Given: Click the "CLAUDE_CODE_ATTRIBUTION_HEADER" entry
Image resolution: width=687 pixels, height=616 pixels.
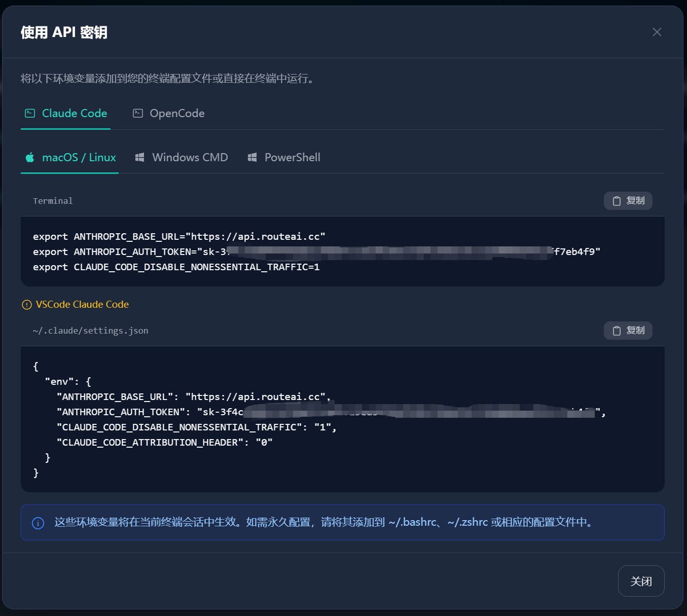Looking at the screenshot, I should point(165,443).
